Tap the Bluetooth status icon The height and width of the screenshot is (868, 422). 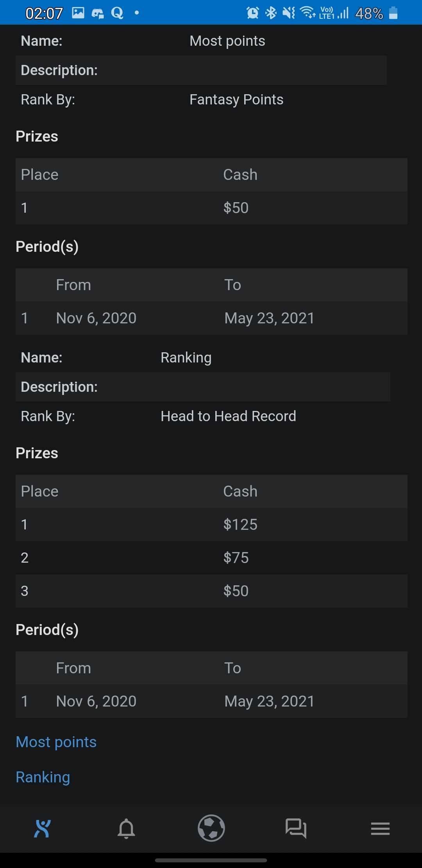(x=270, y=13)
